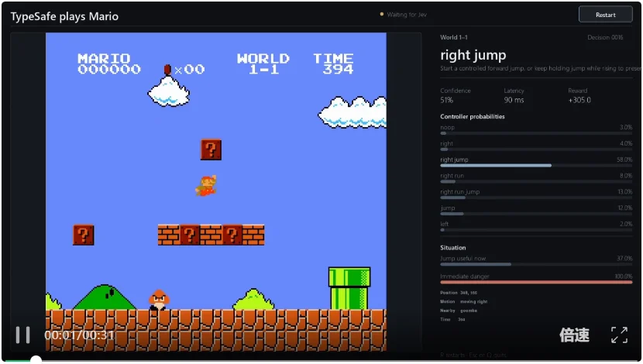Click the small white cloud under coin counter
Screen dimensions: 643x364
169,92
